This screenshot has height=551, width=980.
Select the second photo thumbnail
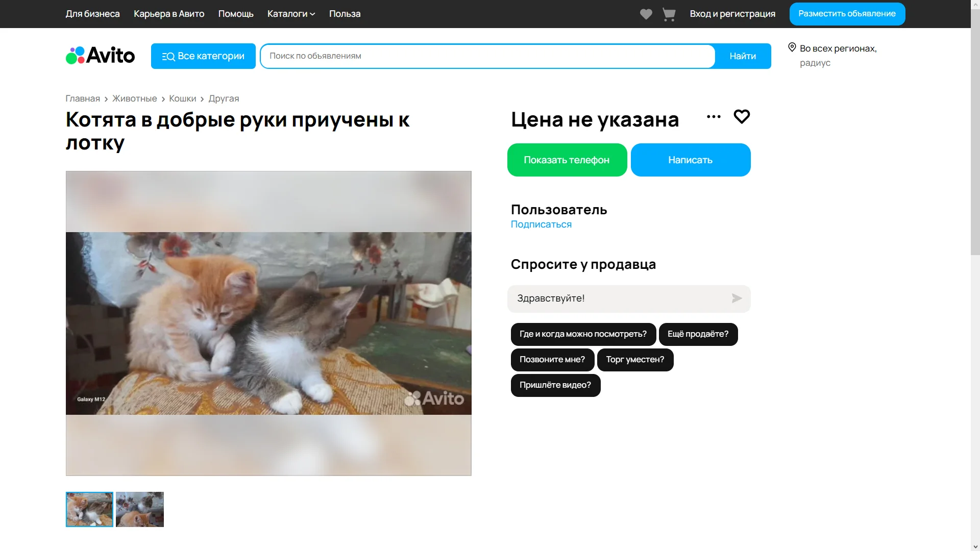[139, 509]
